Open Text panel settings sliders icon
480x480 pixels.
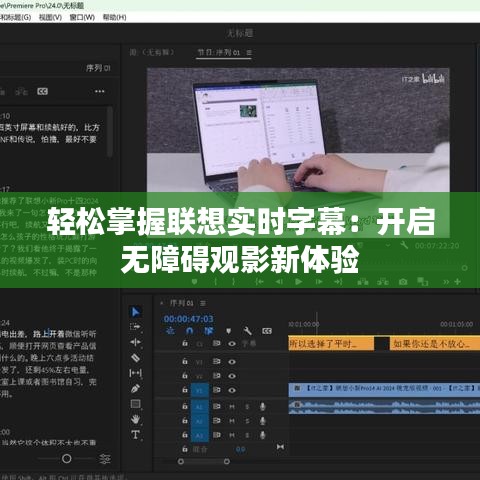(x=105, y=459)
